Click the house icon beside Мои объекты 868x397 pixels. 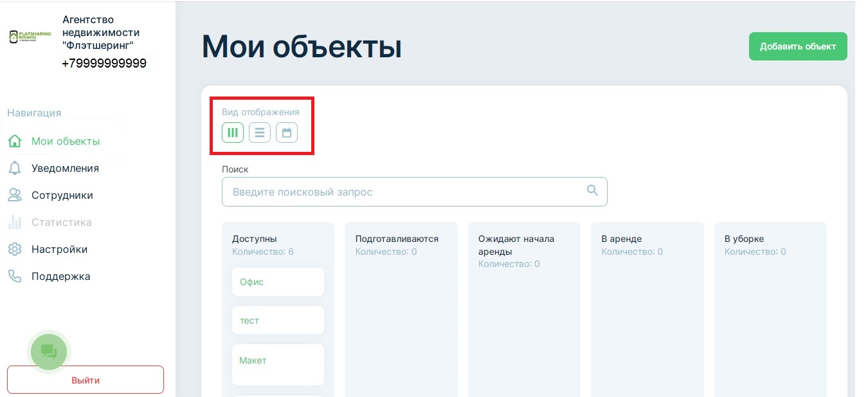tap(15, 142)
